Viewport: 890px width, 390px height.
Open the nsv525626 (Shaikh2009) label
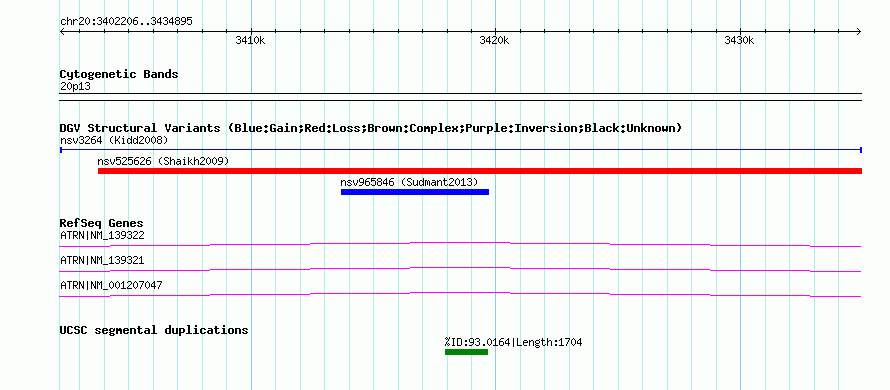[x=163, y=161]
